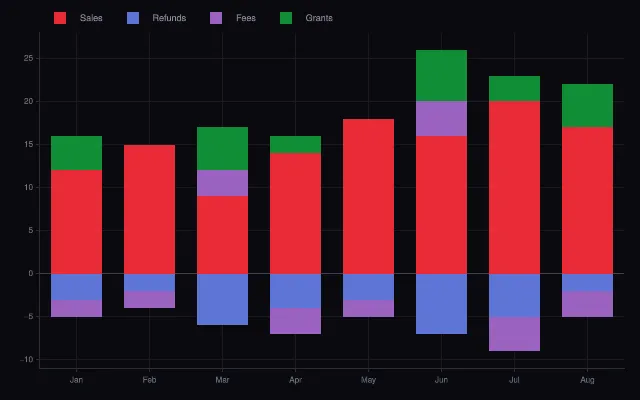Click the 20 y-axis tick label
This screenshot has width=640, height=400.
click(x=29, y=101)
